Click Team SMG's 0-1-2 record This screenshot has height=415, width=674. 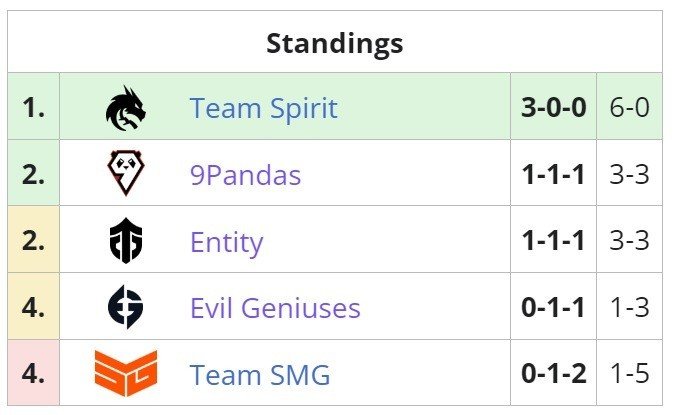point(554,373)
